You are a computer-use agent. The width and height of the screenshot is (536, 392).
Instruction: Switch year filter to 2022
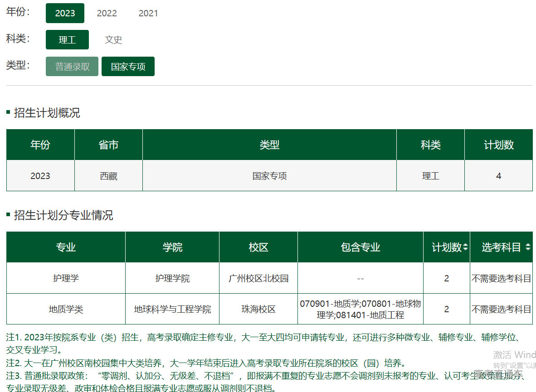107,13
